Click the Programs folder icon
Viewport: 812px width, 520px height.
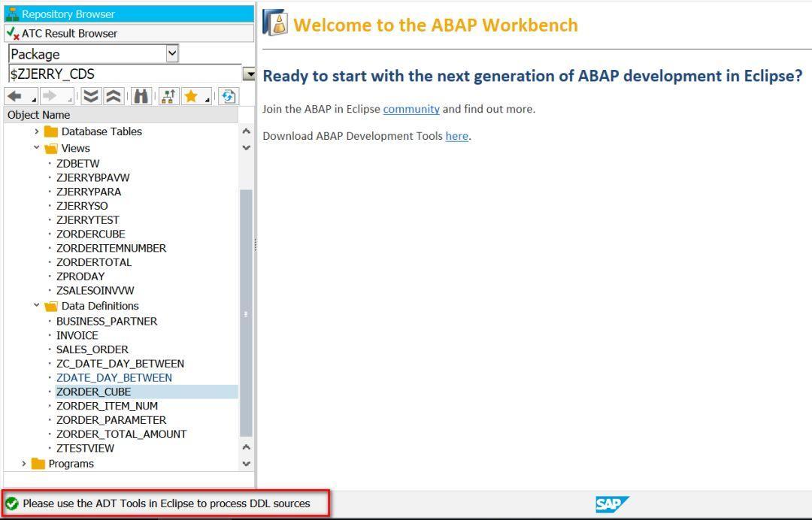point(38,464)
